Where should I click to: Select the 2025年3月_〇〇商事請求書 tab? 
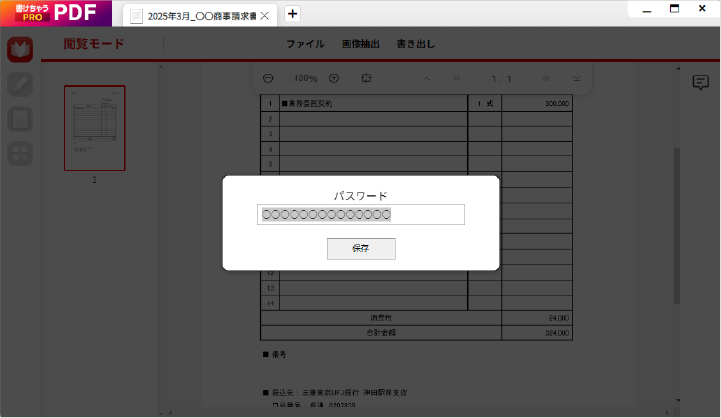click(x=200, y=16)
